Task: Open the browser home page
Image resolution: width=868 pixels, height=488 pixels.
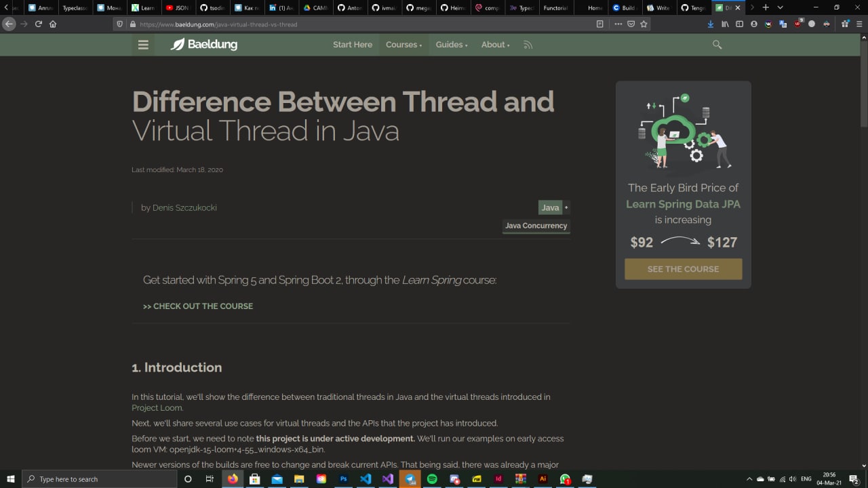Action: point(53,24)
